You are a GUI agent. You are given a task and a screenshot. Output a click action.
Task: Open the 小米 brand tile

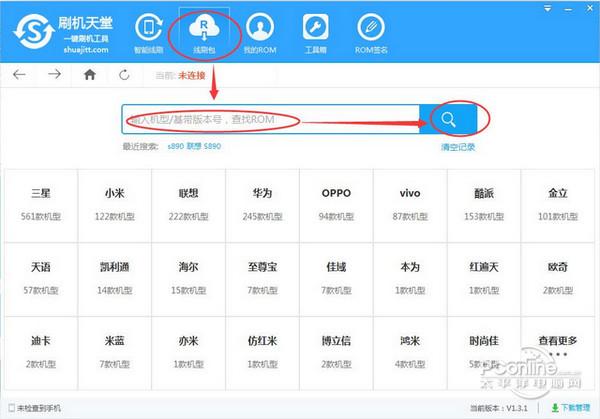(115, 205)
